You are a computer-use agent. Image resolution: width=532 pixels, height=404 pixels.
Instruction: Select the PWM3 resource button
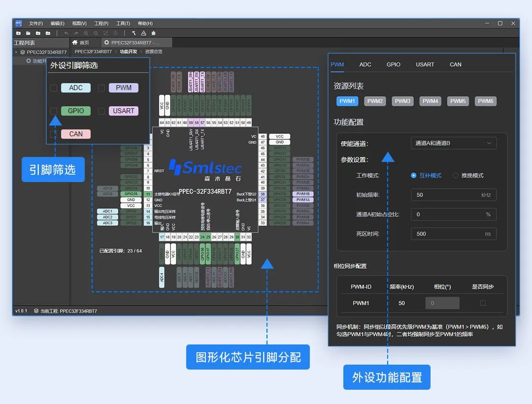tap(402, 101)
